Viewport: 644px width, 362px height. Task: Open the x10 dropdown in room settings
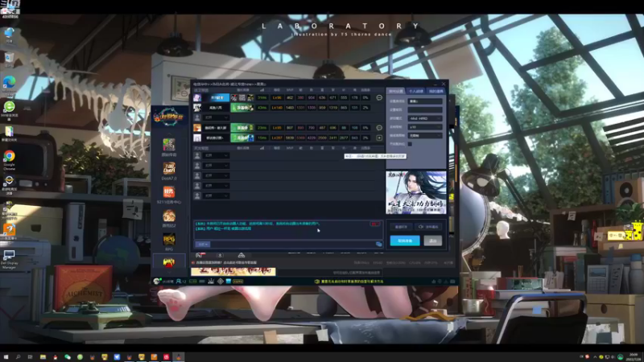point(425,127)
